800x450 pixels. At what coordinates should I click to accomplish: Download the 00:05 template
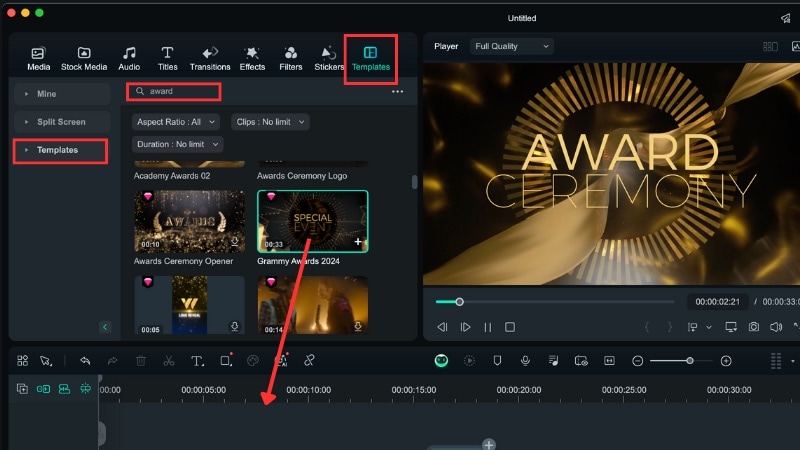pyautogui.click(x=235, y=326)
